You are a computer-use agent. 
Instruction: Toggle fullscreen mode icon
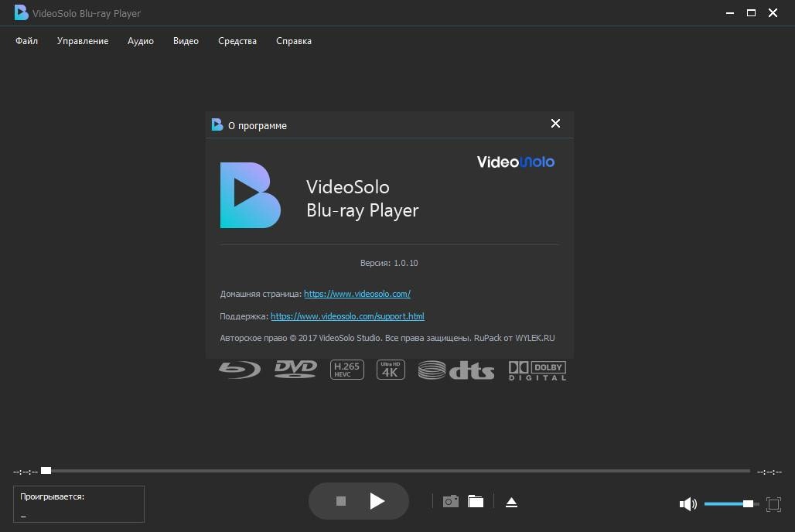[773, 504]
